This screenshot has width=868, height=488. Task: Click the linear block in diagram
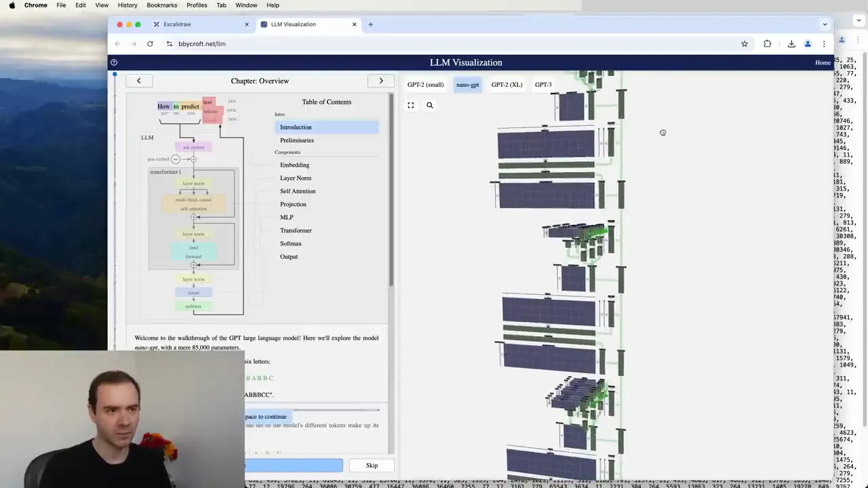point(193,293)
